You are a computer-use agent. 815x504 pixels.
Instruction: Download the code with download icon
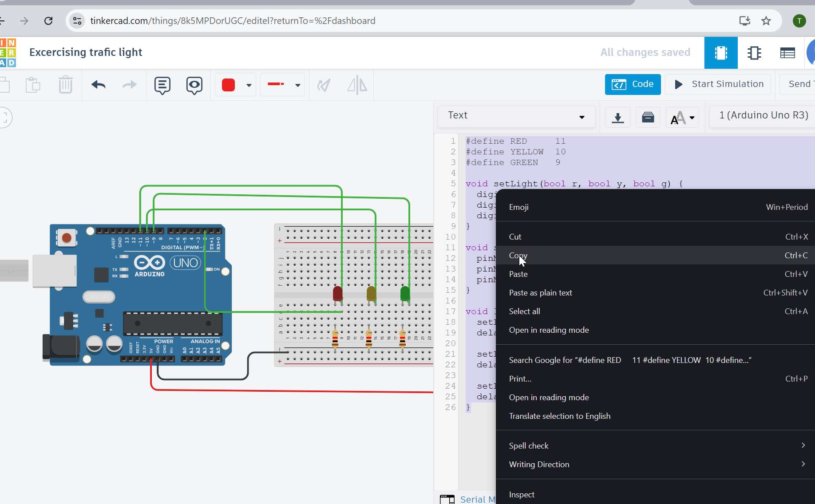617,118
